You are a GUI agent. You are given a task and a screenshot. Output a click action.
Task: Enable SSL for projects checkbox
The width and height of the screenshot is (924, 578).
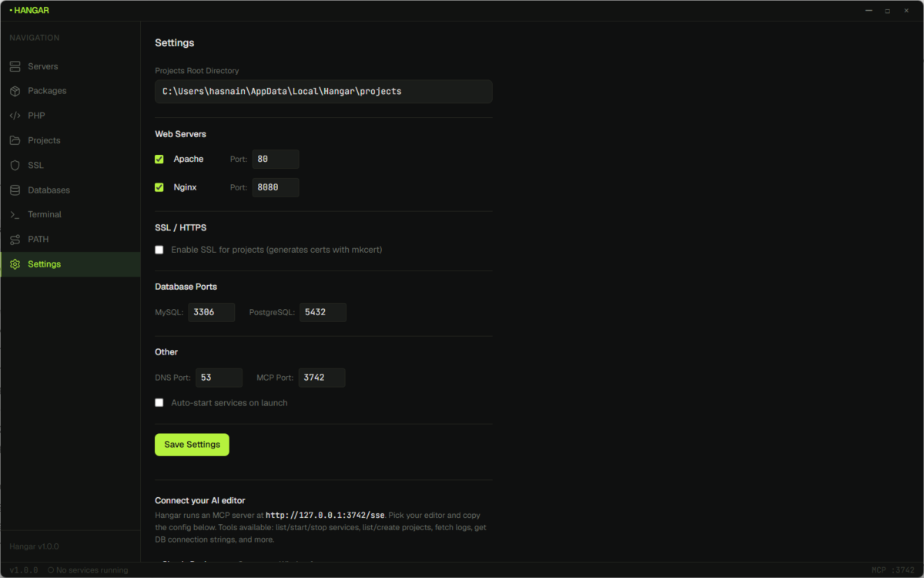(159, 250)
